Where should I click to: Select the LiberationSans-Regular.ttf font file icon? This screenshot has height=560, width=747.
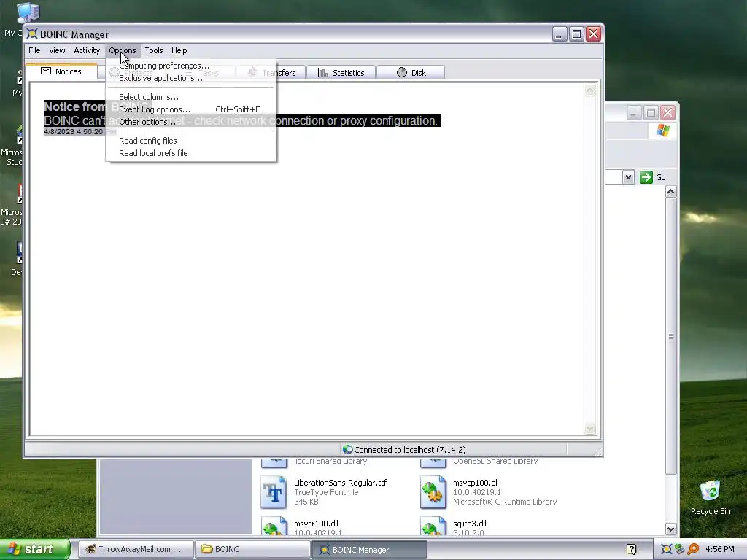coord(274,492)
